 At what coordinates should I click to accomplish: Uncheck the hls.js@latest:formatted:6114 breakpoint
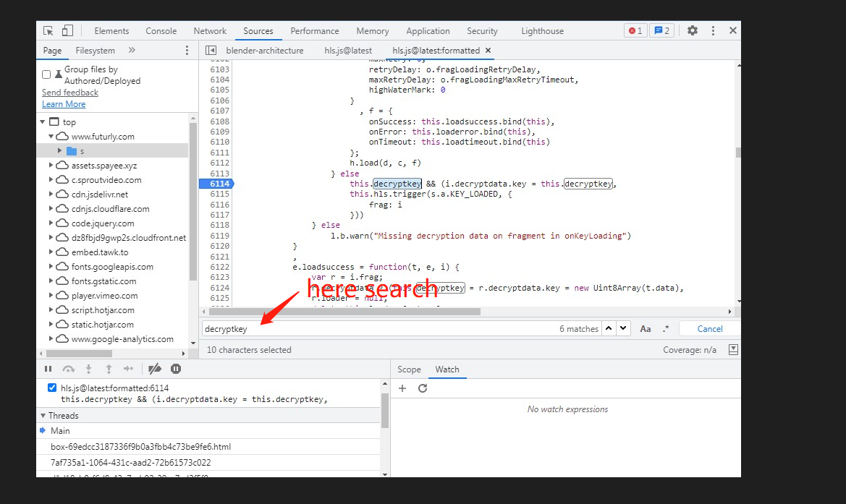pyautogui.click(x=52, y=388)
